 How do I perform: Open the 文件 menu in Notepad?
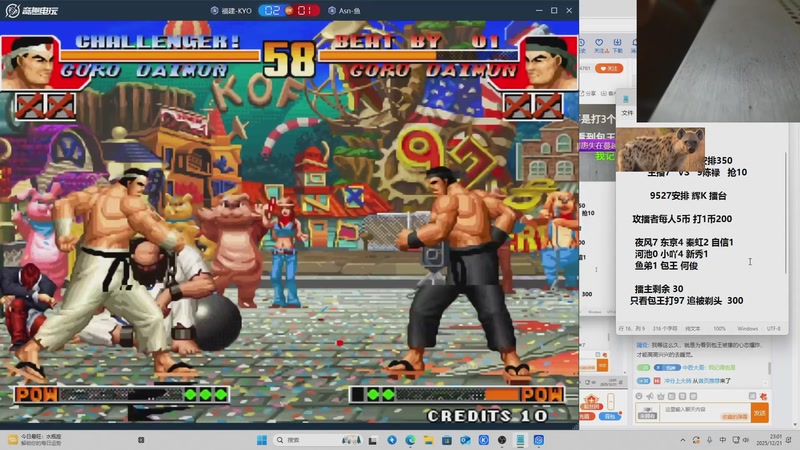627,113
